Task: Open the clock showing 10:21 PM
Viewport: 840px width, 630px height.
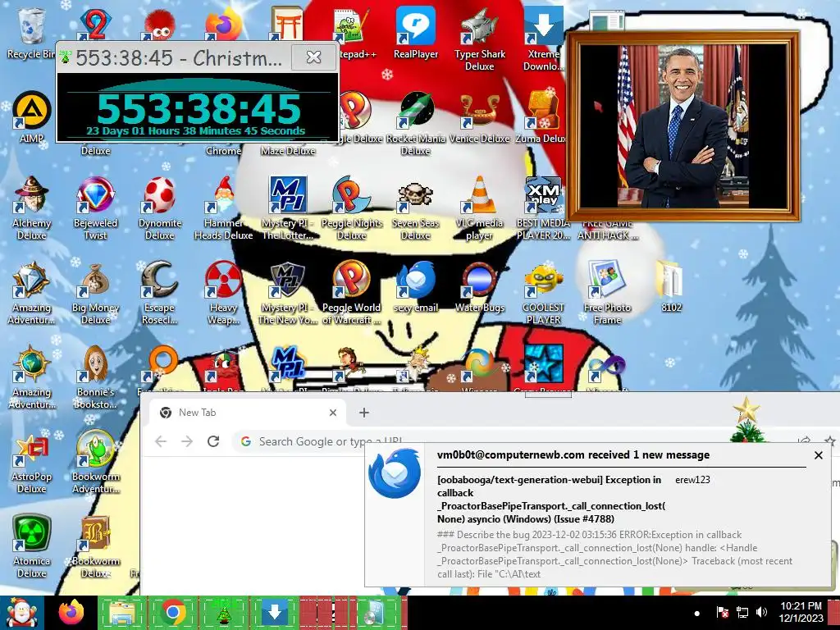Action: coord(801,612)
